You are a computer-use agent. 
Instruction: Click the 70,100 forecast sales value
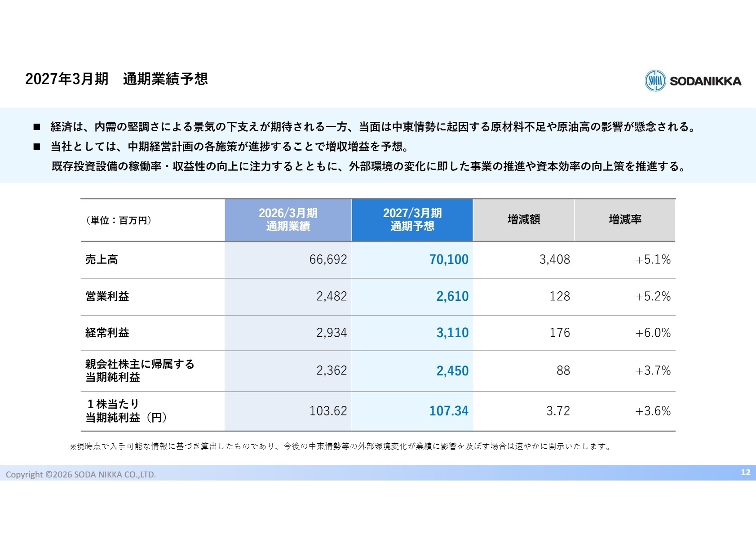point(449,259)
